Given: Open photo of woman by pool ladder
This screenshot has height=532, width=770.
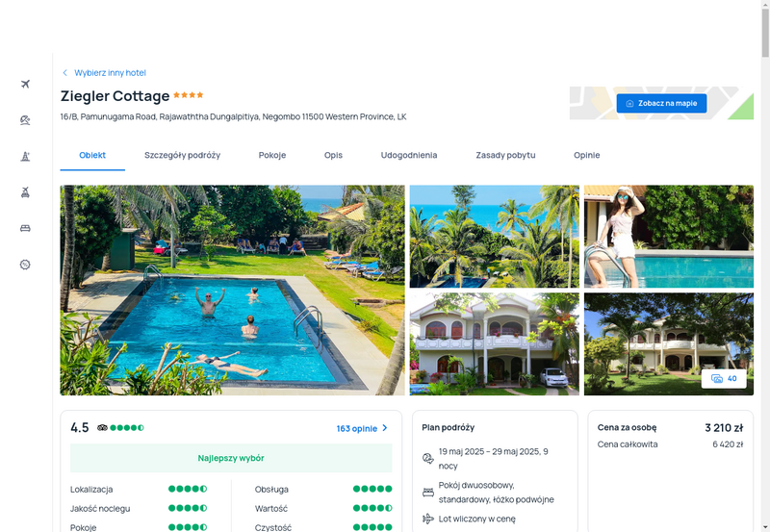Looking at the screenshot, I should 669,236.
